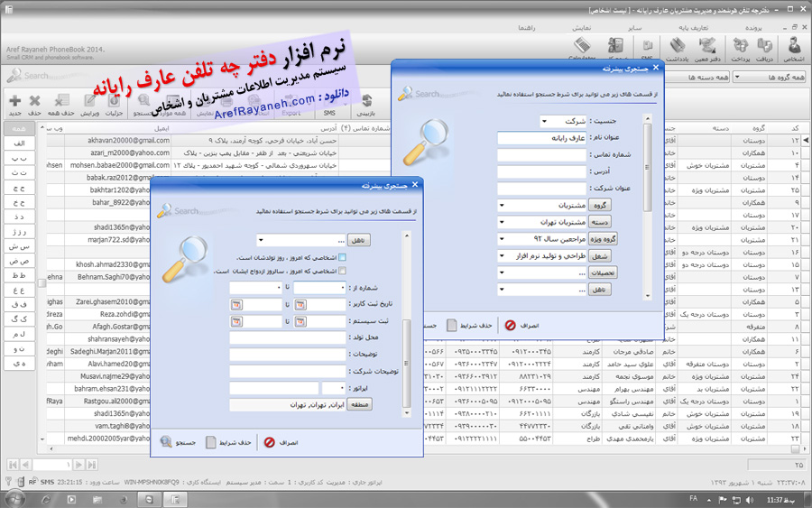Expand the شغل dropdown طراحی و تولید
The image size is (812, 508).
[x=502, y=256]
